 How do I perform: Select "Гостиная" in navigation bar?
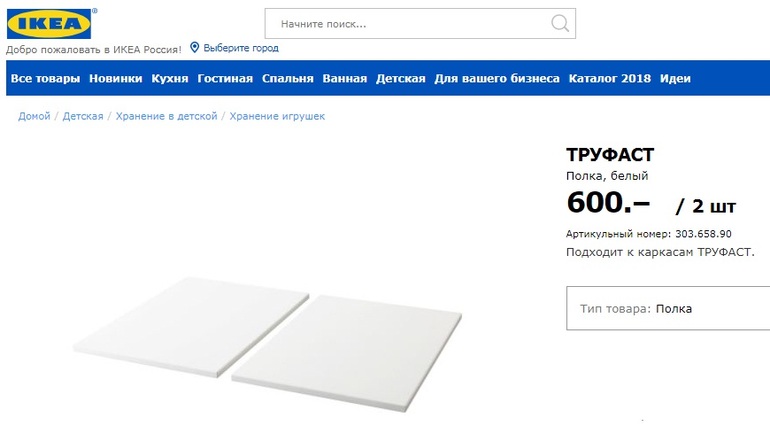coord(225,79)
